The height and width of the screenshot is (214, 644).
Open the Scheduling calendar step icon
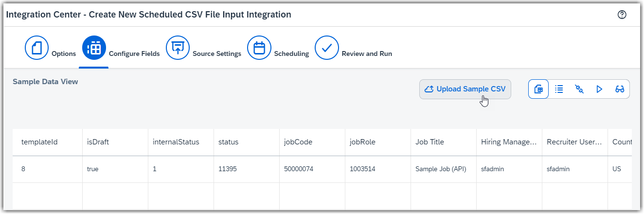tap(259, 48)
